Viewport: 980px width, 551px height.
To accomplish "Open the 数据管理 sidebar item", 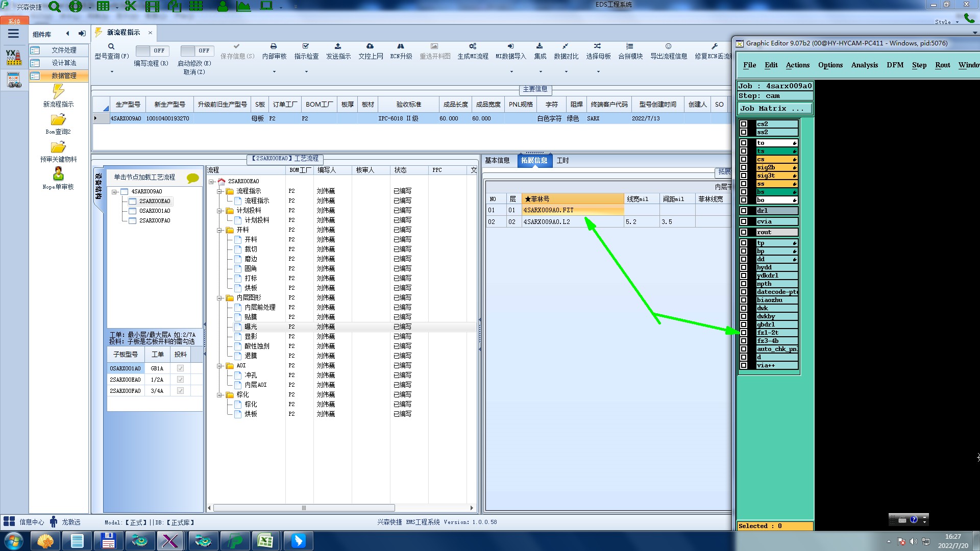I will [x=63, y=76].
